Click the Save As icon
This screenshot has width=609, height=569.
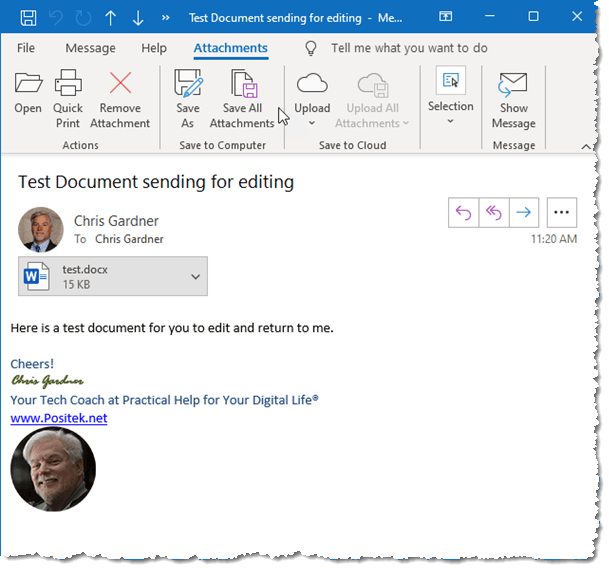coord(187,84)
